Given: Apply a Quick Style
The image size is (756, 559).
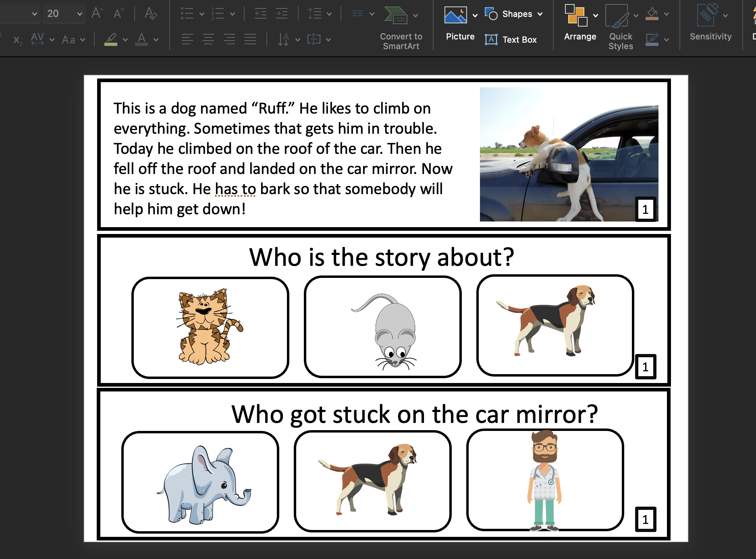Looking at the screenshot, I should [619, 28].
